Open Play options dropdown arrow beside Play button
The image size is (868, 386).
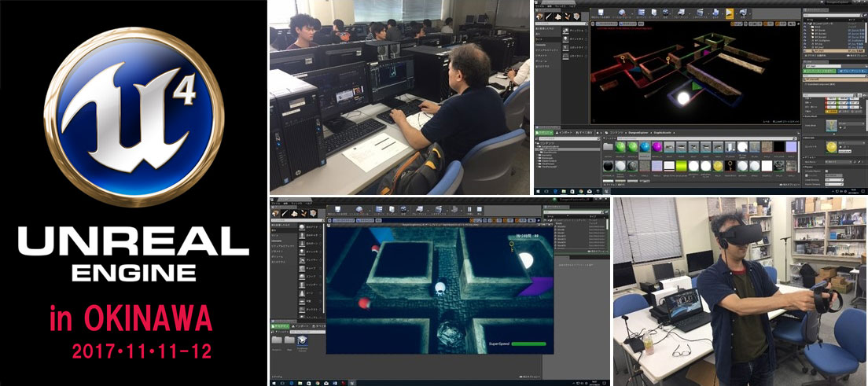click(x=736, y=14)
